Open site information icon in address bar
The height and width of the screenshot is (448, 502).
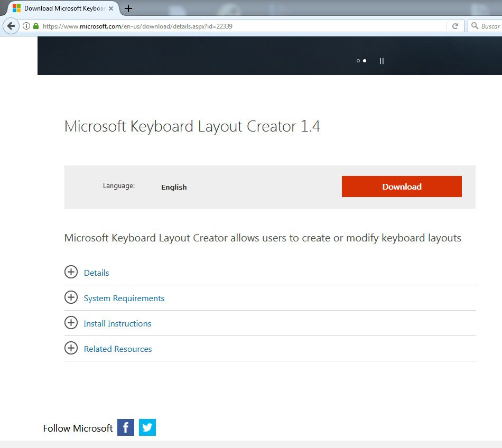pos(26,26)
